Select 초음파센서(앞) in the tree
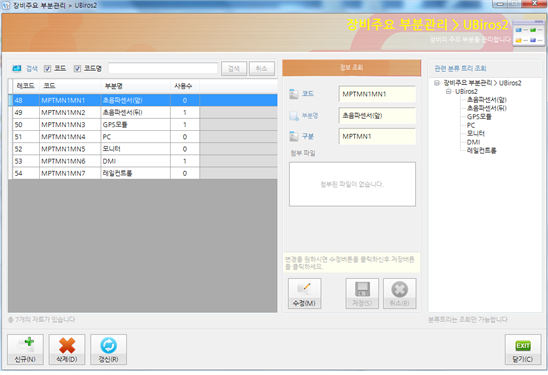This screenshot has height=375, width=548. tap(486, 100)
